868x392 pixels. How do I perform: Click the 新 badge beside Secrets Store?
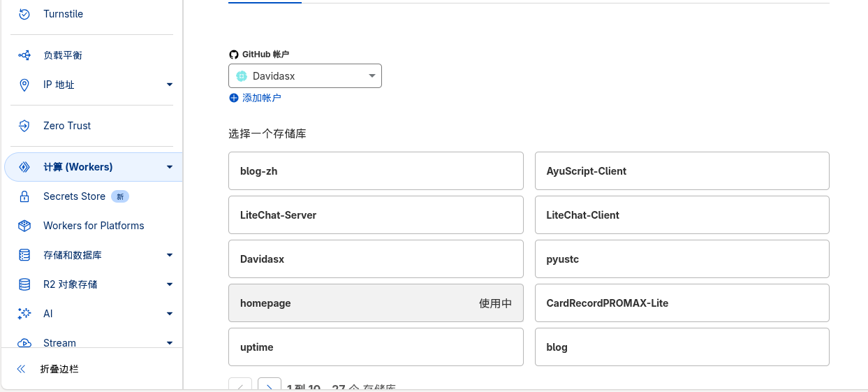[x=120, y=197]
